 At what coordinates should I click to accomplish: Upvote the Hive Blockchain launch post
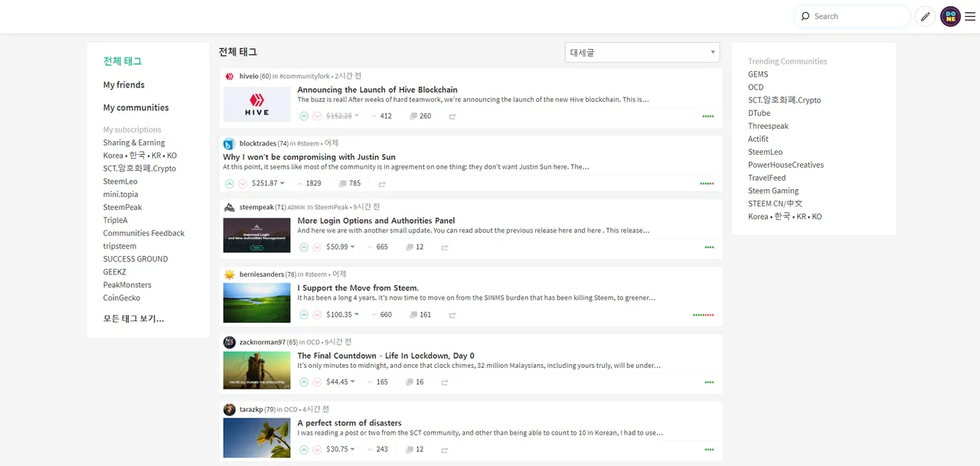pos(304,116)
